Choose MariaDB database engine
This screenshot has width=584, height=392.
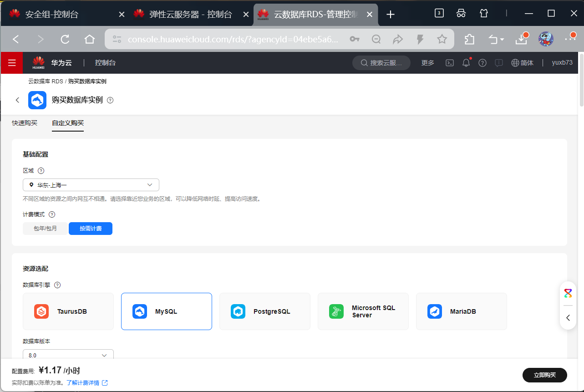point(462,311)
